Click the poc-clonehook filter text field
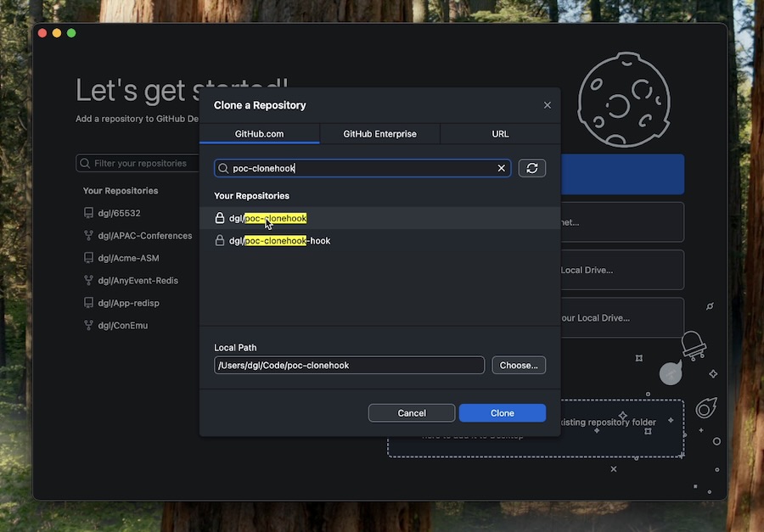764x532 pixels. tap(362, 168)
